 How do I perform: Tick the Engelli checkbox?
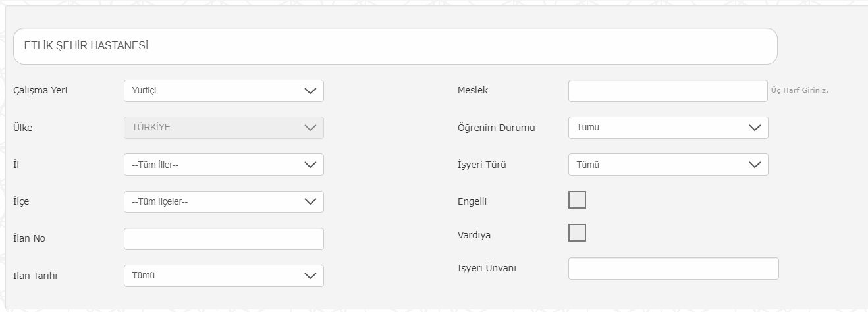[577, 200]
